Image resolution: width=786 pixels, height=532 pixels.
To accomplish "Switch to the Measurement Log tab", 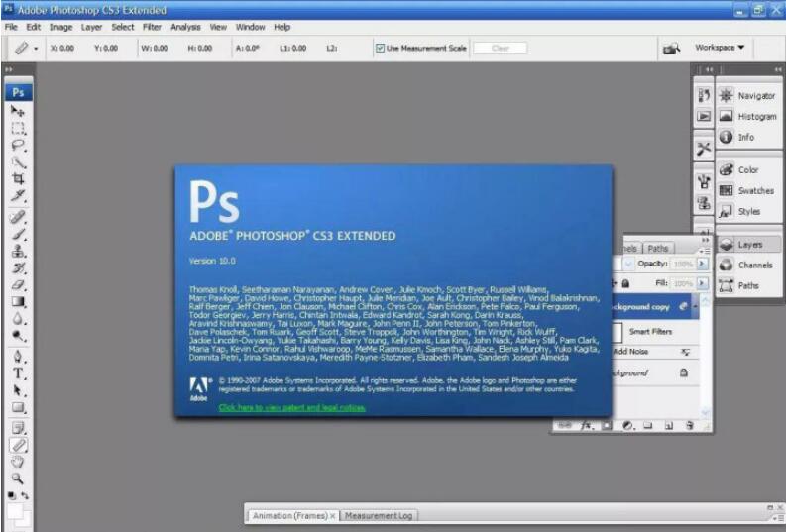I will [379, 515].
